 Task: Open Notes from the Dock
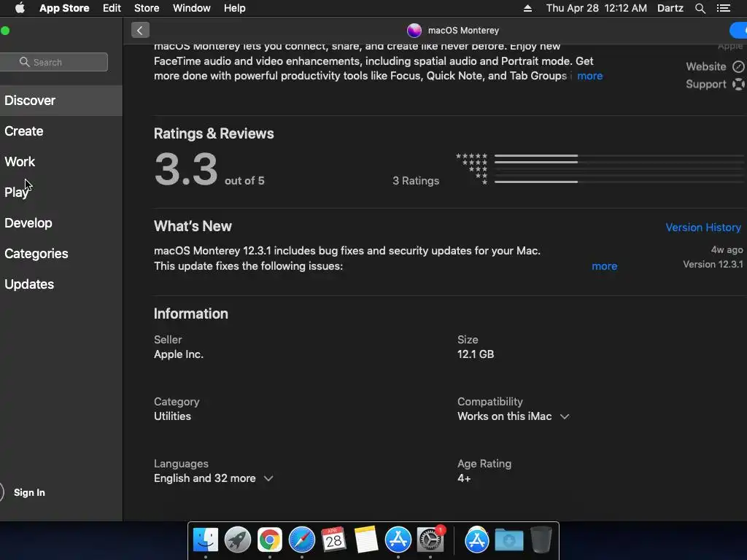click(366, 540)
